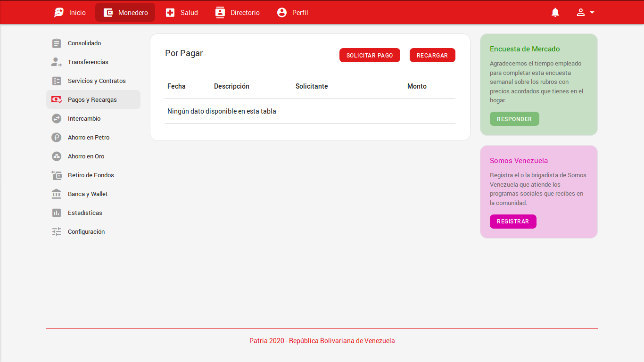Open the Directorio tab
Viewport: 644px width, 362px height.
pos(237,13)
